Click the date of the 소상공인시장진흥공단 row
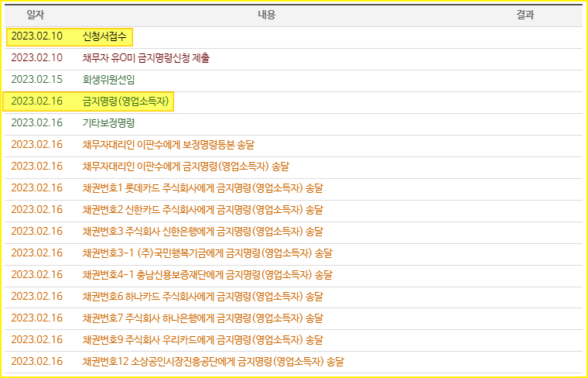Image resolution: width=588 pixels, height=378 pixels. tap(37, 362)
